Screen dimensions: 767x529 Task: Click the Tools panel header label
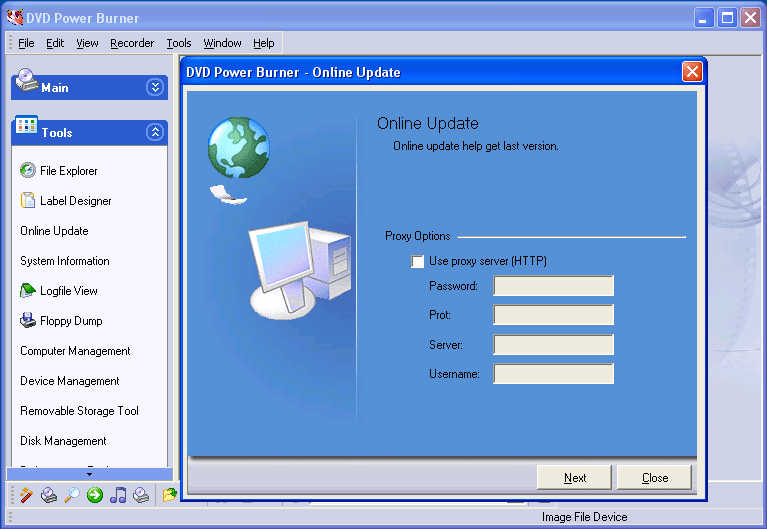tap(57, 133)
